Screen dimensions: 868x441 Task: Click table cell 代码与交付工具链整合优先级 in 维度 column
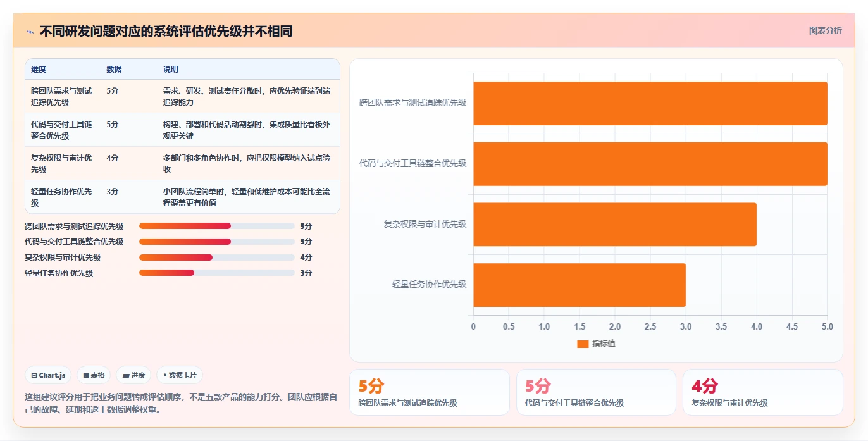click(62, 130)
